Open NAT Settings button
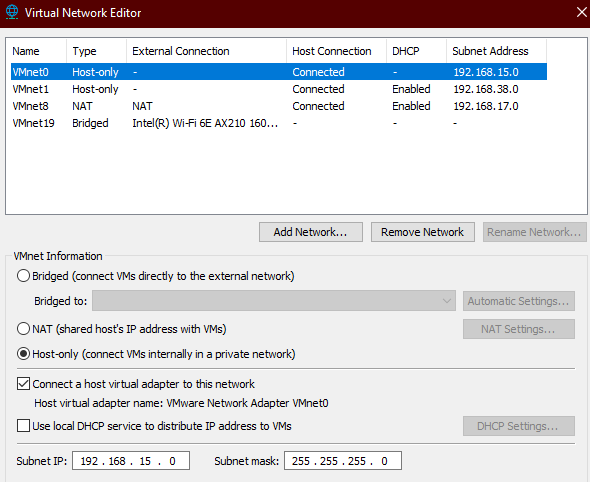Viewport: 590px width, 482px height. (519, 329)
